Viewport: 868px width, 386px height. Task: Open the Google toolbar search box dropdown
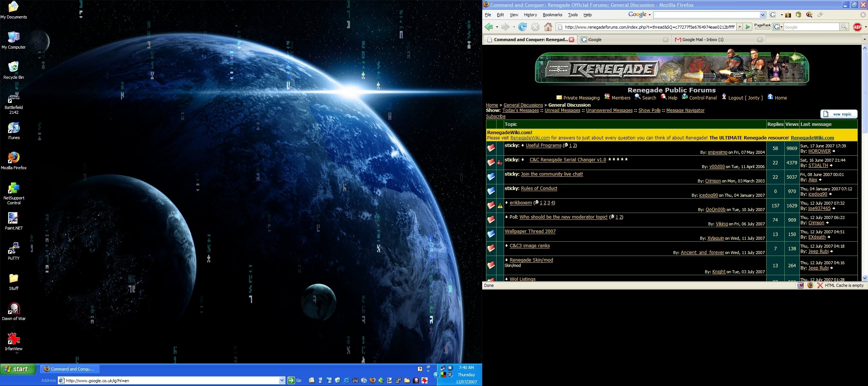[763, 15]
